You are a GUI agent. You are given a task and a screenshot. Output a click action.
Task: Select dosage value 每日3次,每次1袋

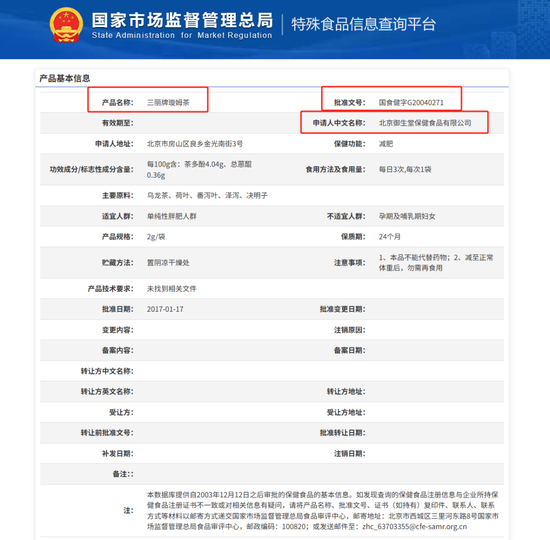tap(405, 169)
